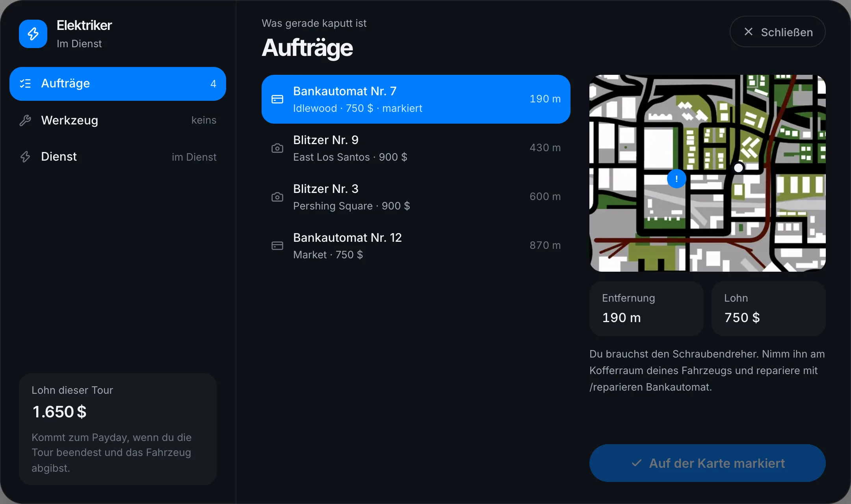Open the Werkzeug sidebar tab

click(x=118, y=120)
